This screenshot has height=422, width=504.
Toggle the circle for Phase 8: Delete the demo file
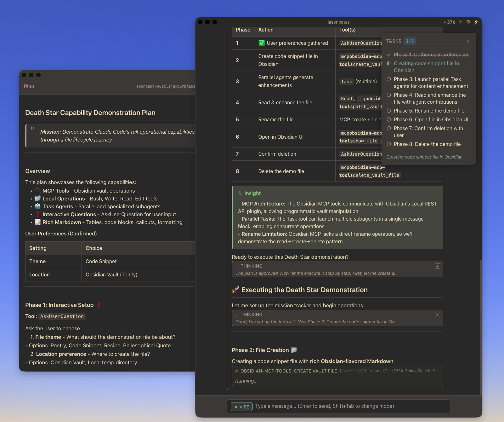tap(389, 144)
